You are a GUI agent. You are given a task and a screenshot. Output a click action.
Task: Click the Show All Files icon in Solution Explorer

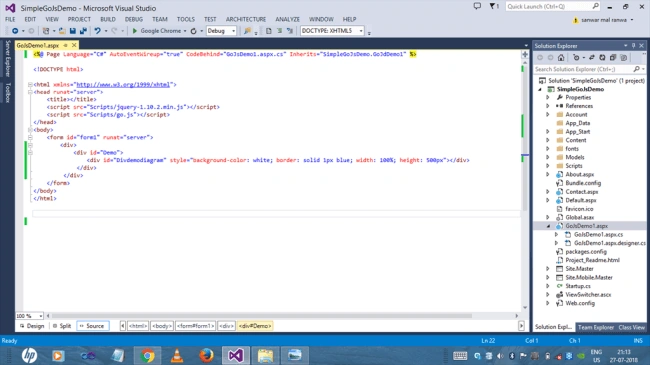point(623,58)
